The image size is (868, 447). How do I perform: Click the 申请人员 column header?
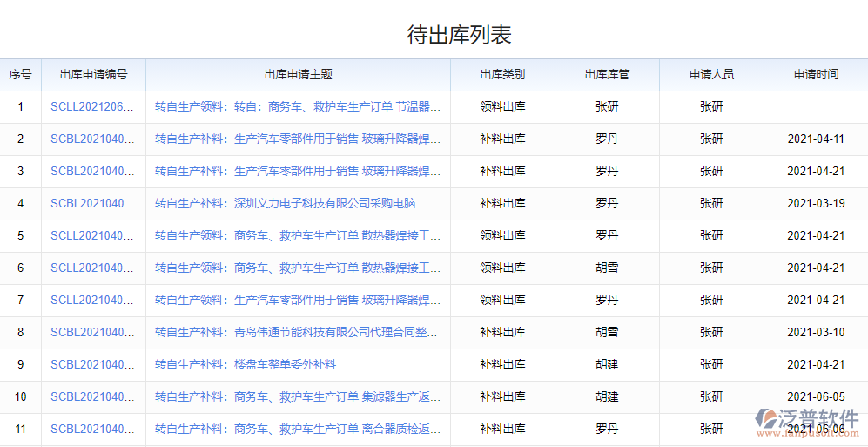tap(711, 75)
